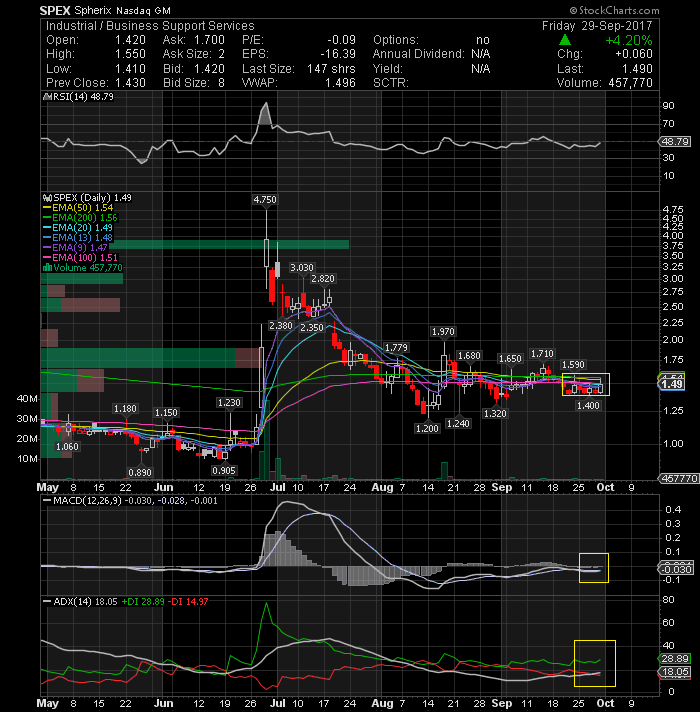Screen dimensions: 700x712
Task: Click the Ask Size value 2
Action: pyautogui.click(x=222, y=54)
